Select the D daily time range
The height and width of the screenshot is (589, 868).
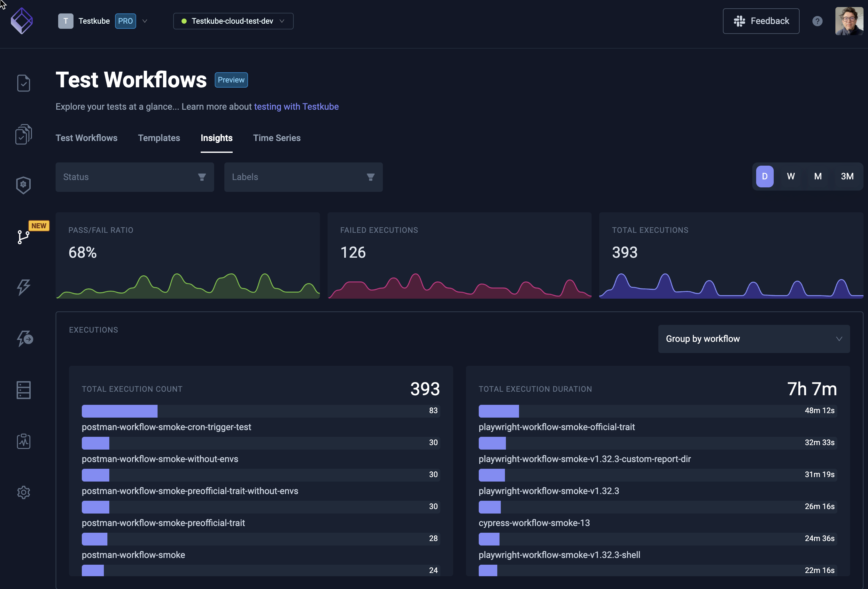point(764,177)
